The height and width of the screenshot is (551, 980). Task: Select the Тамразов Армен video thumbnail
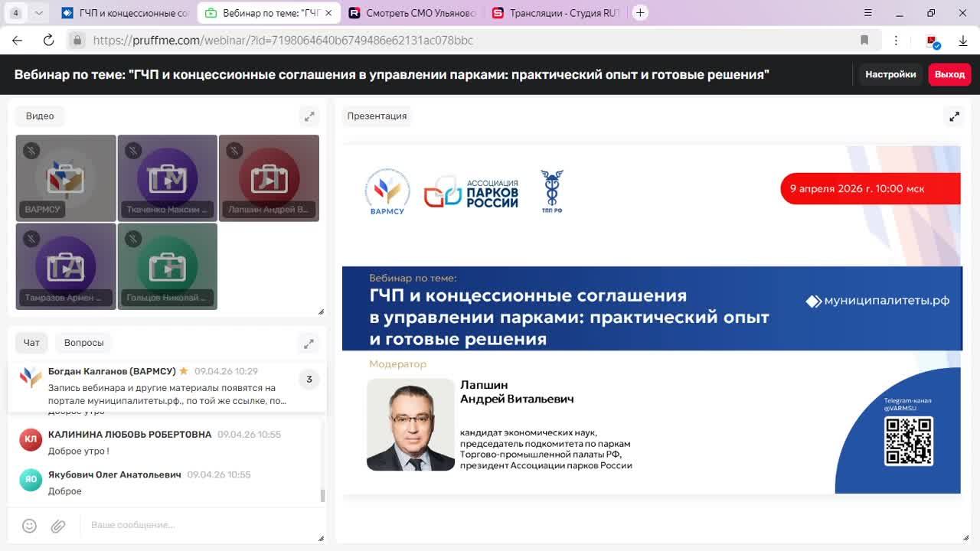pos(66,266)
